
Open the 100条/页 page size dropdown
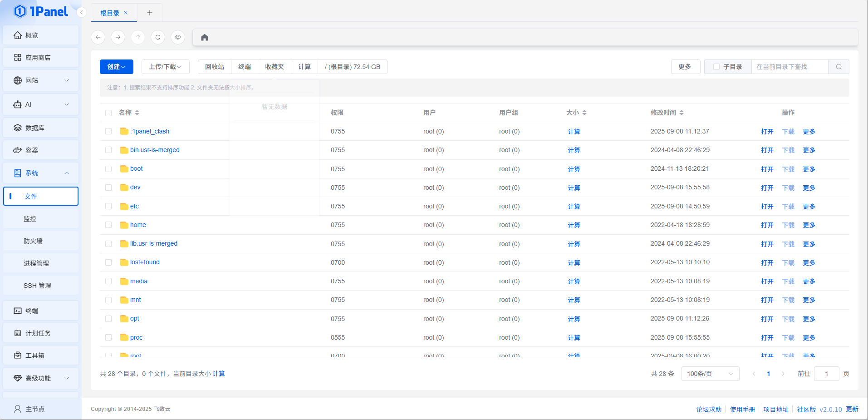pyautogui.click(x=710, y=374)
